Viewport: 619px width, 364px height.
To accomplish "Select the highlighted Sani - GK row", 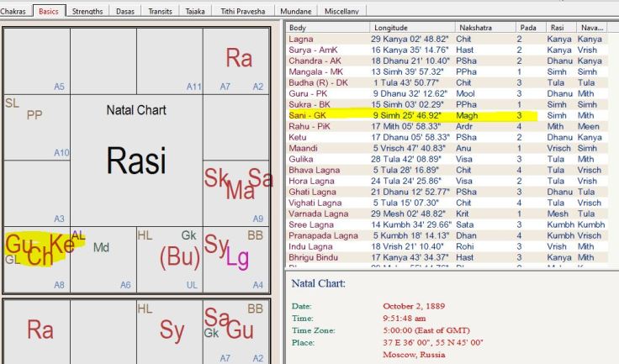I will pyautogui.click(x=404, y=114).
